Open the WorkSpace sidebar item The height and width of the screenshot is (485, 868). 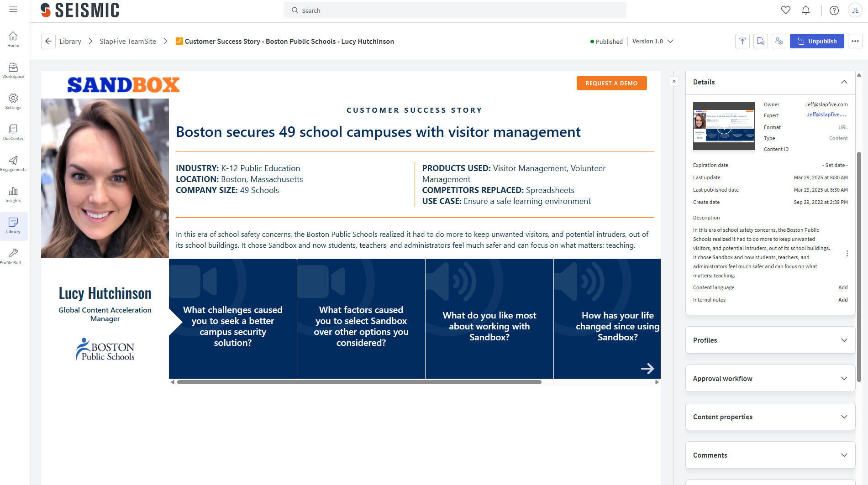point(13,70)
